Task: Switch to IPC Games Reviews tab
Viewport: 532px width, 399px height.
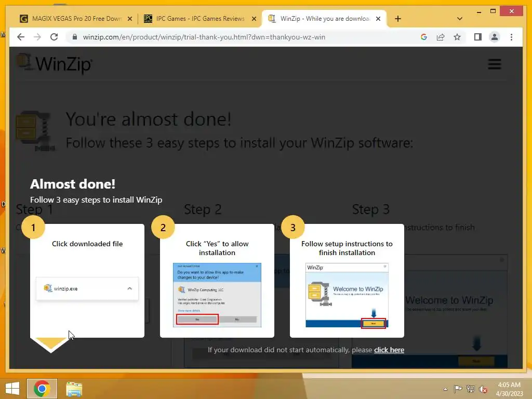Action: click(200, 19)
